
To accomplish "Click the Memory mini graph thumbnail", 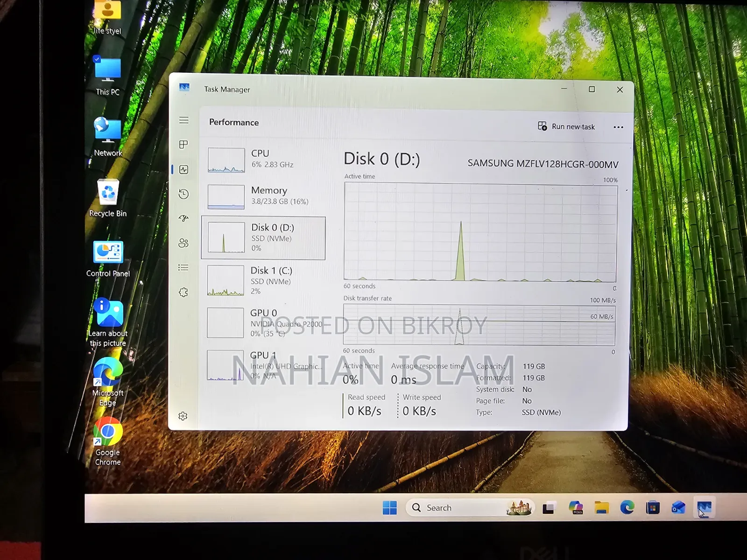I will [226, 196].
